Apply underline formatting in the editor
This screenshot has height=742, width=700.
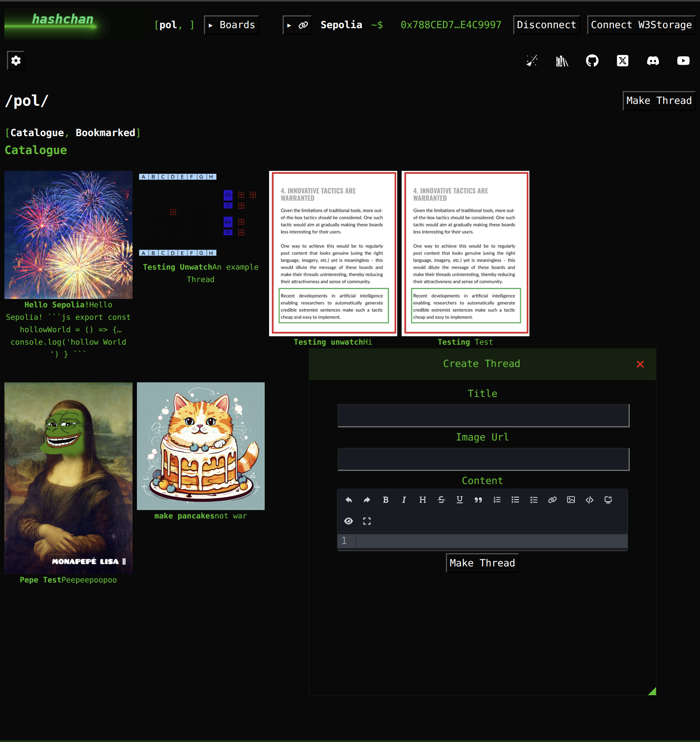tap(459, 500)
